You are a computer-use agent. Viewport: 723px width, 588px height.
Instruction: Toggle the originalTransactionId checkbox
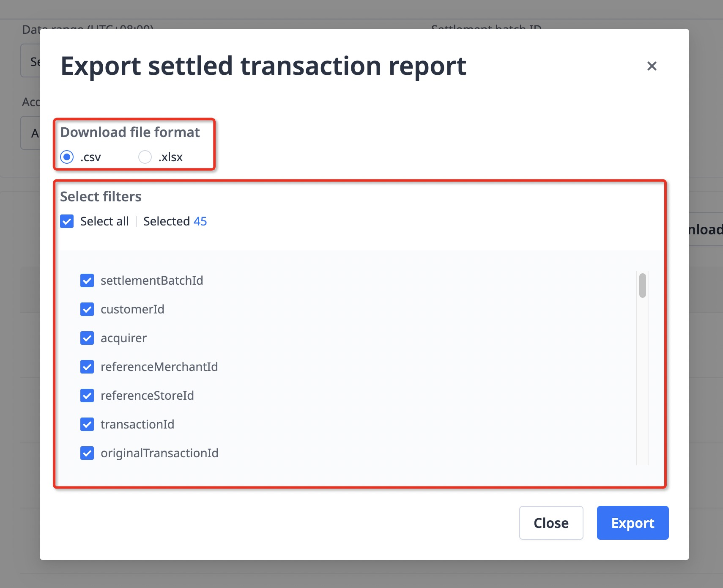coord(87,453)
